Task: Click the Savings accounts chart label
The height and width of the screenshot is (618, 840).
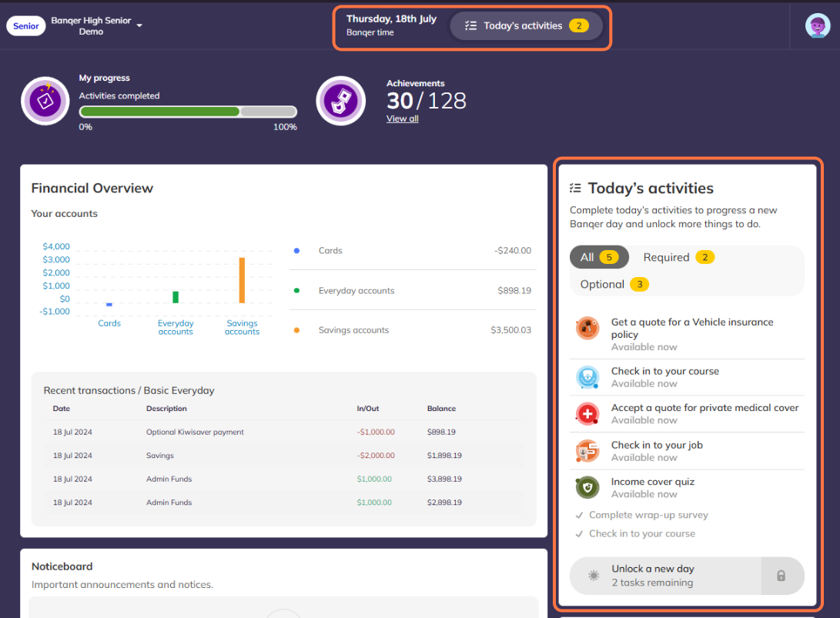Action: (242, 327)
